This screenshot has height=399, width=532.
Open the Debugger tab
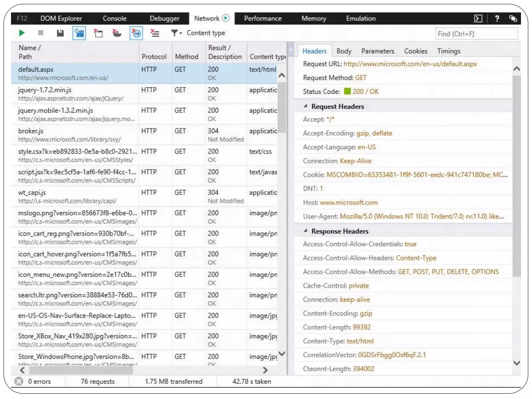click(164, 19)
